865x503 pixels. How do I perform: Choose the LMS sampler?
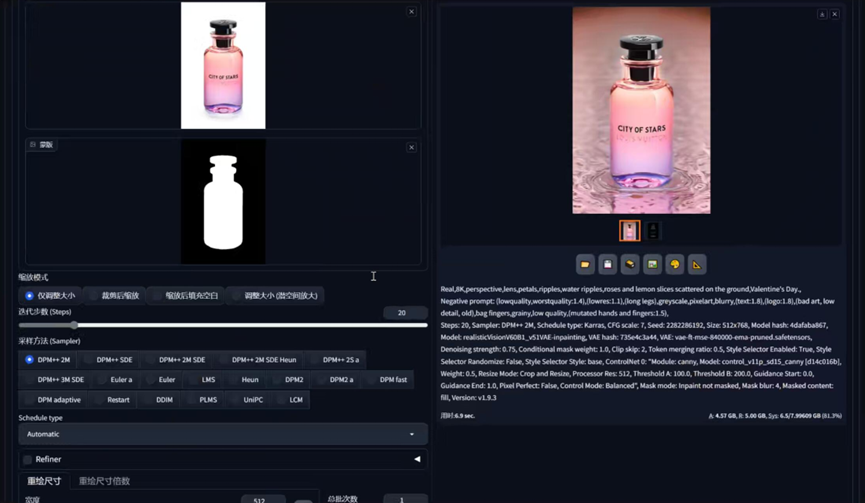pos(202,379)
